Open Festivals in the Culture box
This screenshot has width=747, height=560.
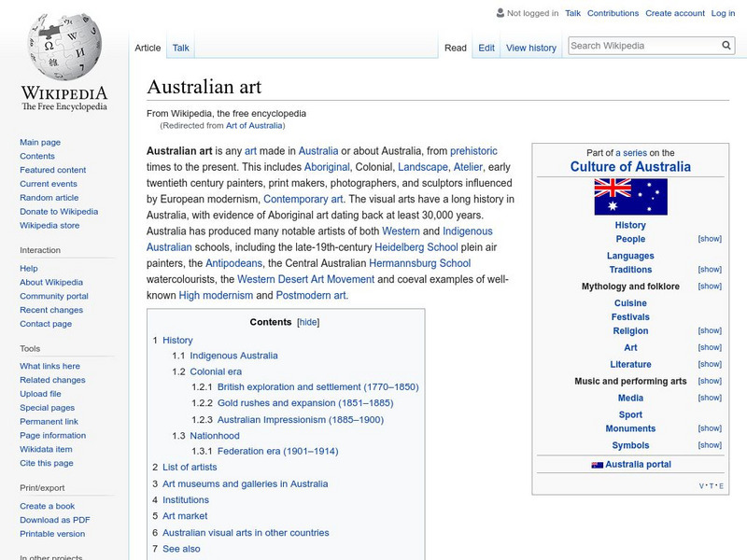pos(630,316)
